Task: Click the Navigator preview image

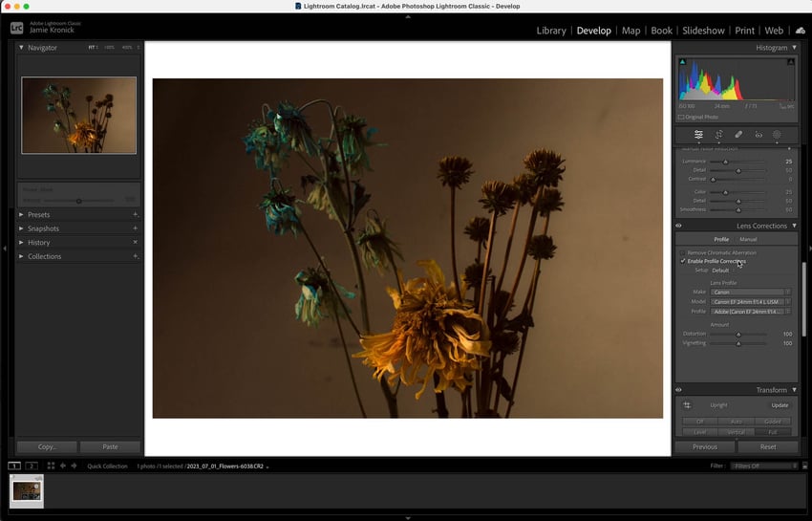Action: pyautogui.click(x=78, y=115)
